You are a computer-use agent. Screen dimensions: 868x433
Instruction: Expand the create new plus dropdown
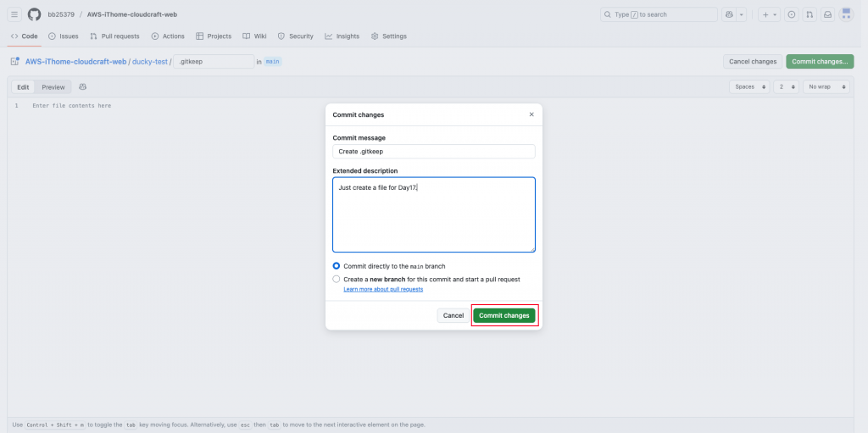(x=770, y=14)
